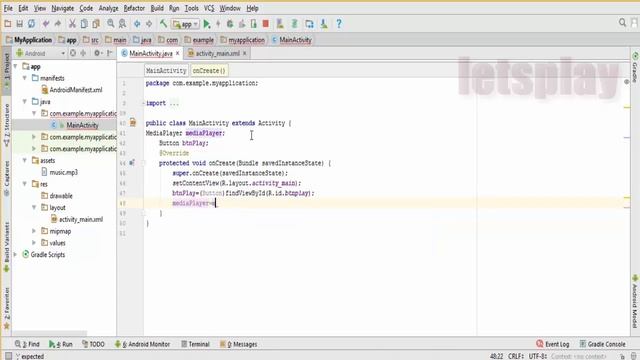Collapse the layout folder
Viewport: 640px width, 360px height.
[34, 207]
